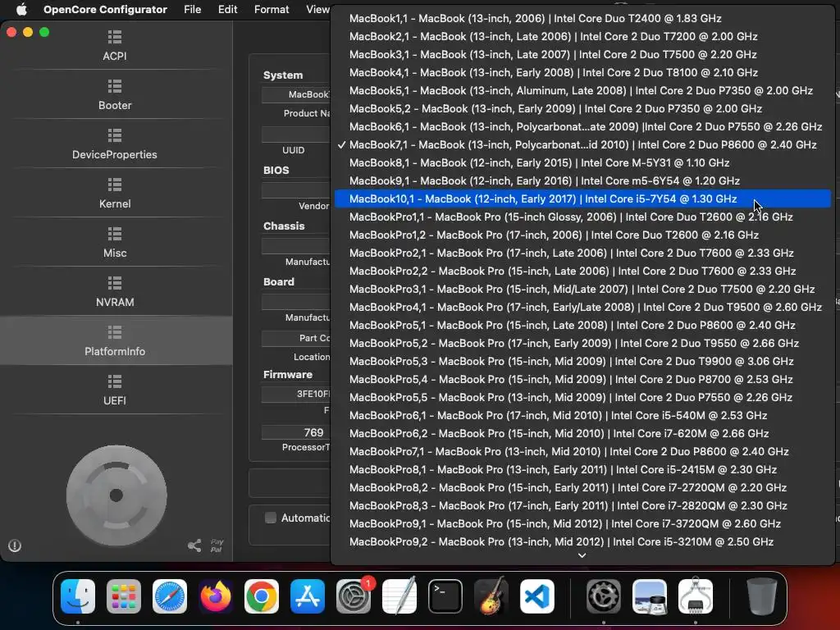Viewport: 840px width, 630px height.
Task: Select MacBookPro3,1 (15-inch, Mid/Late 2007)
Action: [x=582, y=289]
